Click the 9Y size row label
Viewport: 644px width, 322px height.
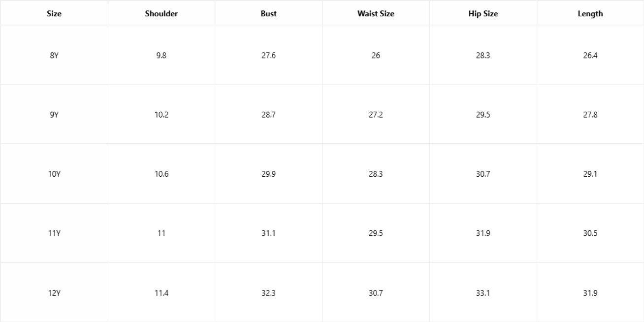coord(54,115)
